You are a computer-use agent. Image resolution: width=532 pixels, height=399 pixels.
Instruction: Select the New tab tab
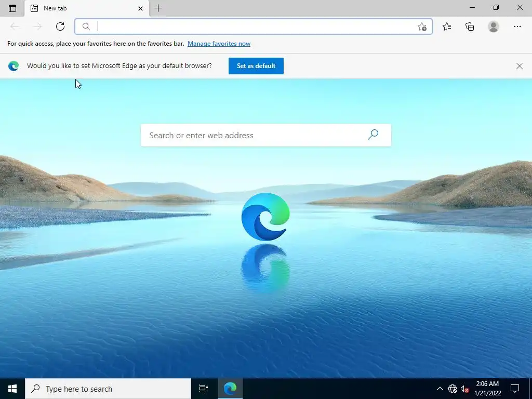click(x=87, y=8)
